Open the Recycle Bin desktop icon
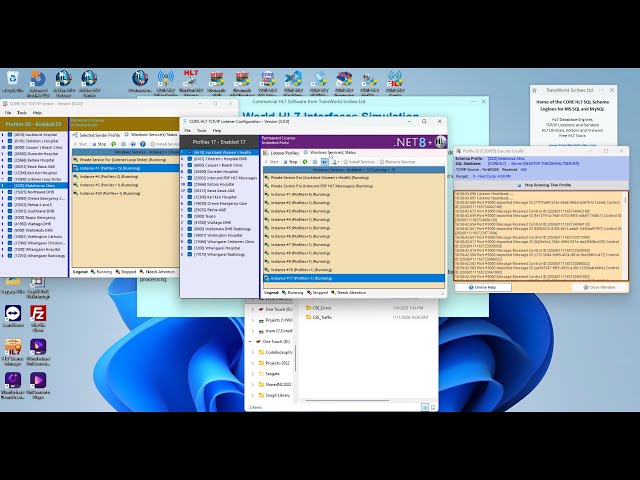Viewport: 640px width, 480px height. tap(12, 80)
